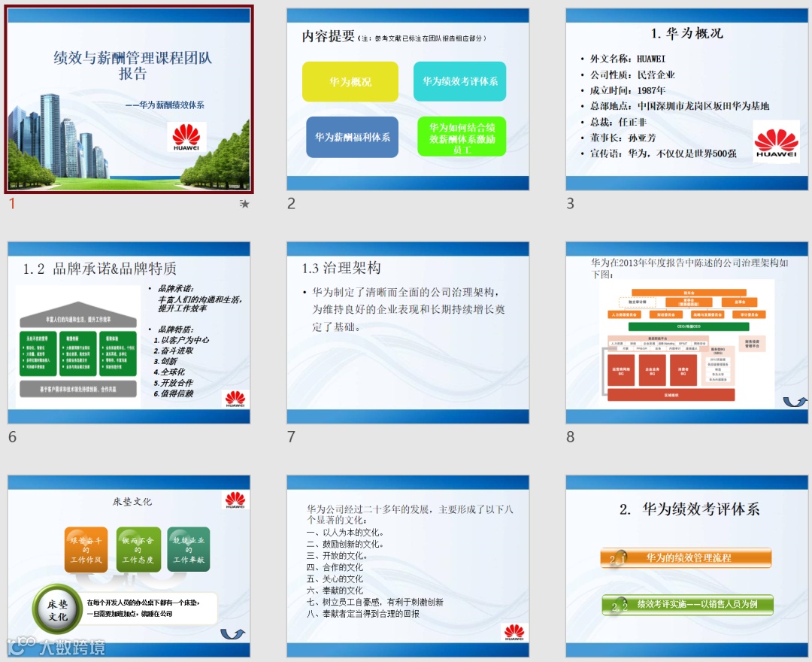The image size is (812, 662).
Task: Click the house-shaped brand diagram on slide 6
Action: [78, 350]
